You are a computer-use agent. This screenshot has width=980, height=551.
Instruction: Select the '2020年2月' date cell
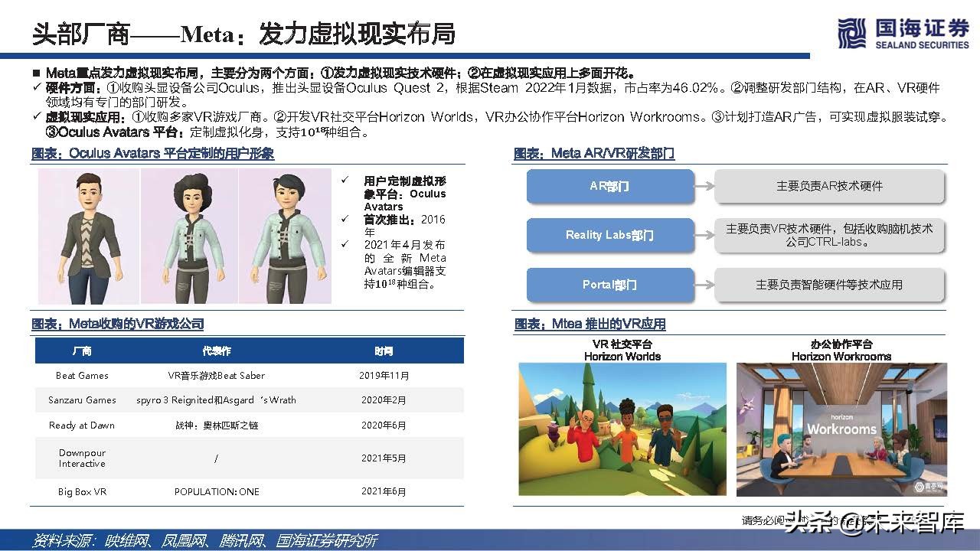click(x=384, y=400)
